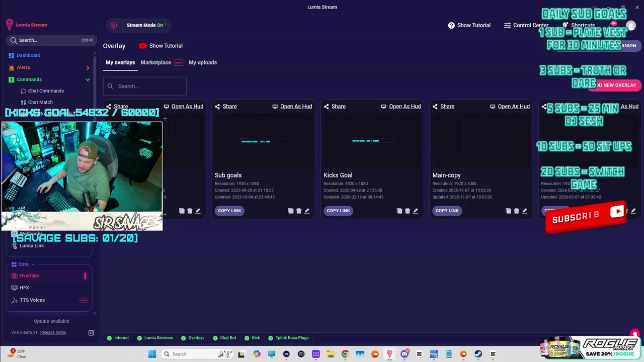Click the Lumia Services status indicator
This screenshot has width=644, height=362.
[x=154, y=338]
